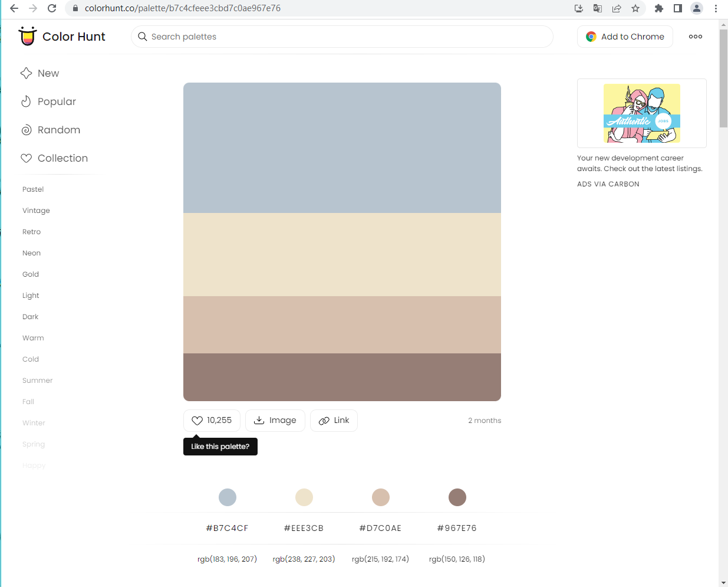
Task: Open the browser extensions puzzle icon
Action: click(x=659, y=8)
